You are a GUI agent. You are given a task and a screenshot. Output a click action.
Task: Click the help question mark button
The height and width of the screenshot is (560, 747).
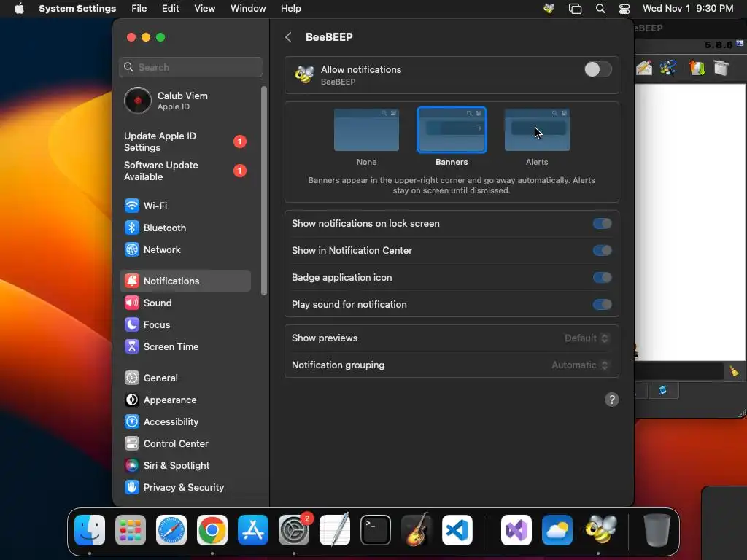[612, 400]
